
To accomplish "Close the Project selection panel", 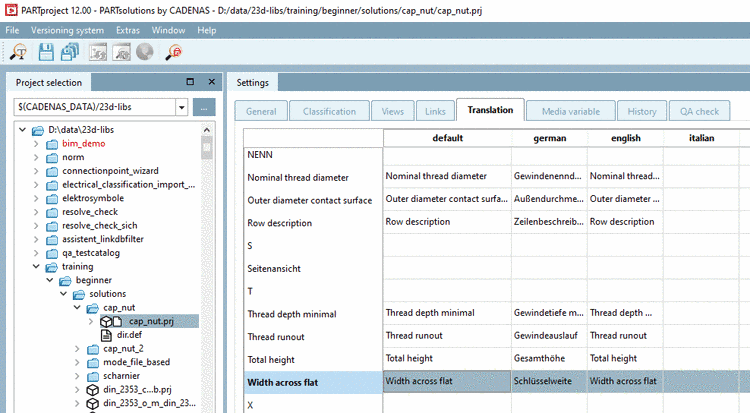I will pos(211,82).
